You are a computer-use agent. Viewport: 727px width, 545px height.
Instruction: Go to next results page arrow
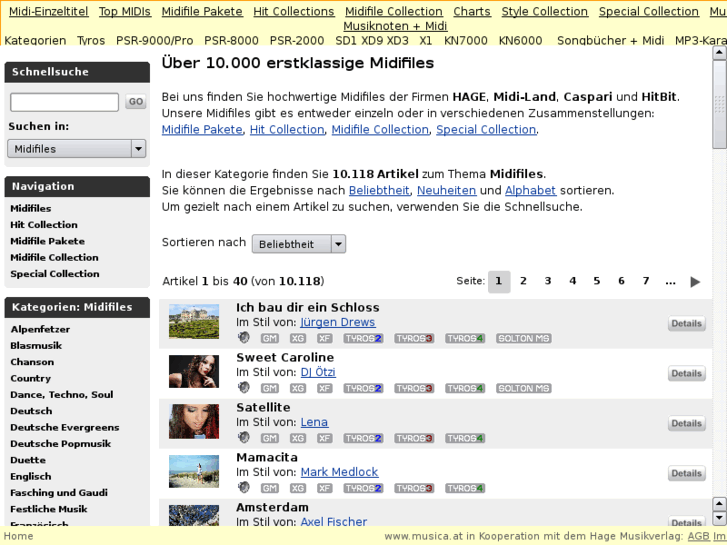(695, 282)
